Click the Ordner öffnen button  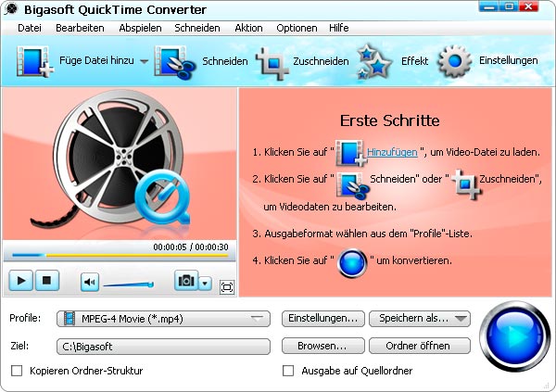[x=420, y=346]
